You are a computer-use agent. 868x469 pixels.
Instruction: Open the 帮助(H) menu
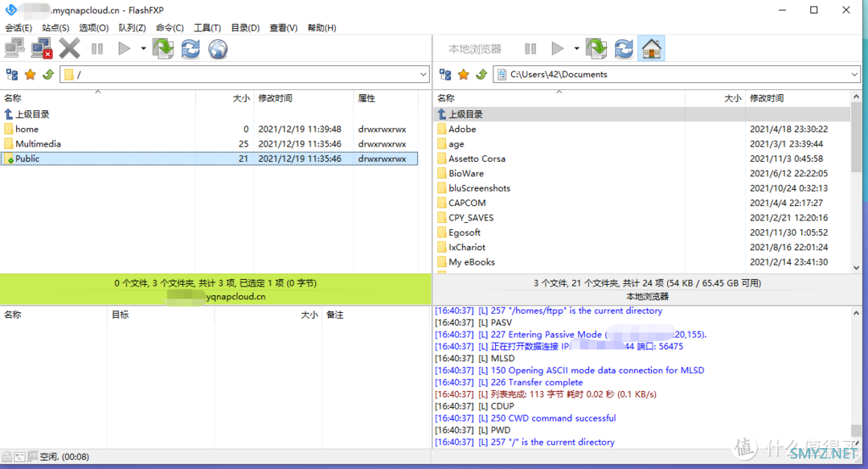click(x=321, y=27)
